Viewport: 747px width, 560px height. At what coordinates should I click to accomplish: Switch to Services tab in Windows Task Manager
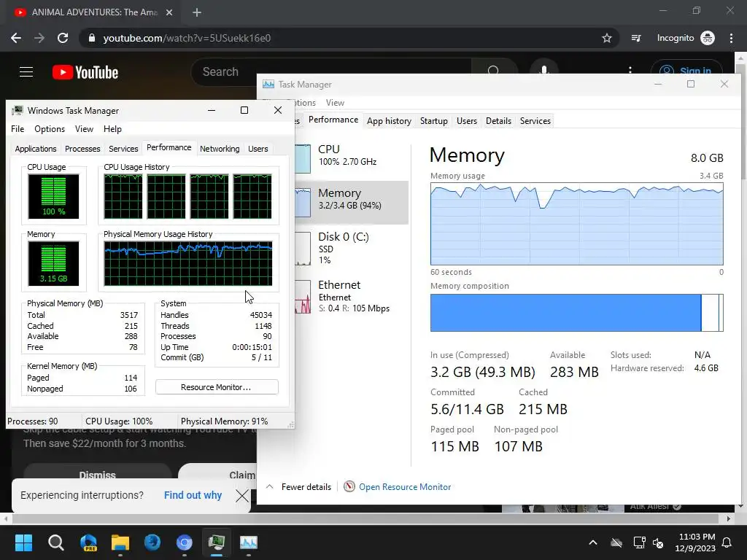click(123, 149)
